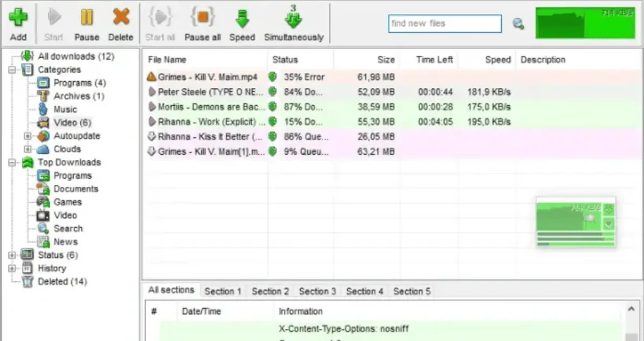Click X-Content-Type-Options: nosniff log line
The image size is (644, 341).
(343, 328)
